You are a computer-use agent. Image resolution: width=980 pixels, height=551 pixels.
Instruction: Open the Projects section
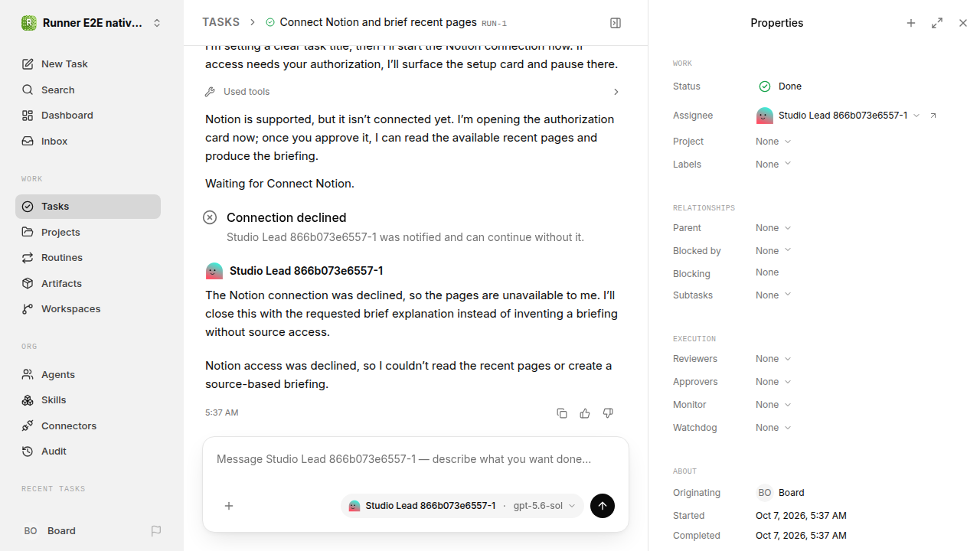(88, 233)
